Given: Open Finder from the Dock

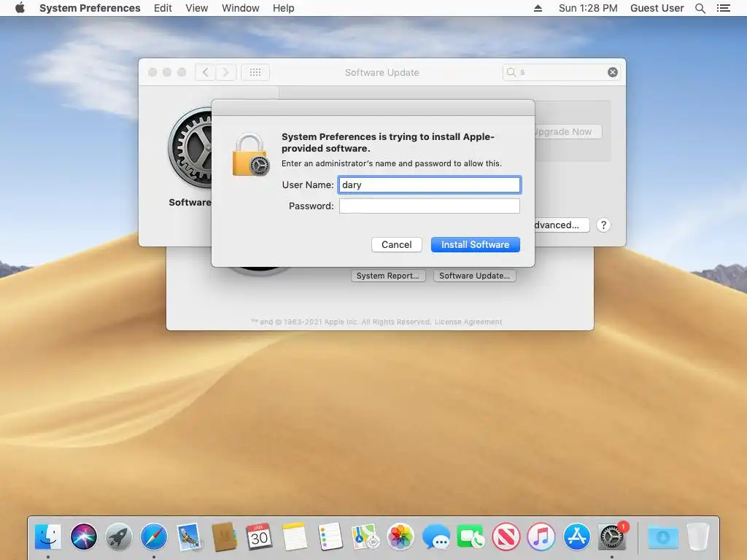Looking at the screenshot, I should coord(48,537).
